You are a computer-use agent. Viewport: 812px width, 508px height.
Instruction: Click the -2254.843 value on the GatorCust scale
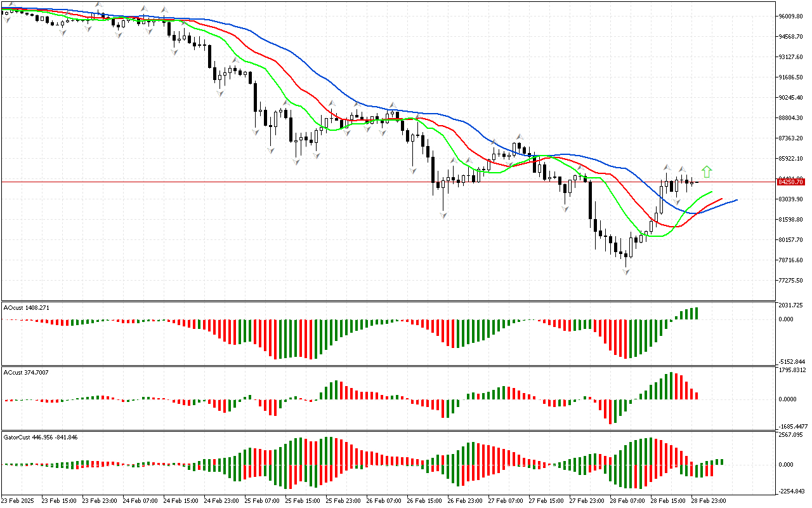(791, 491)
